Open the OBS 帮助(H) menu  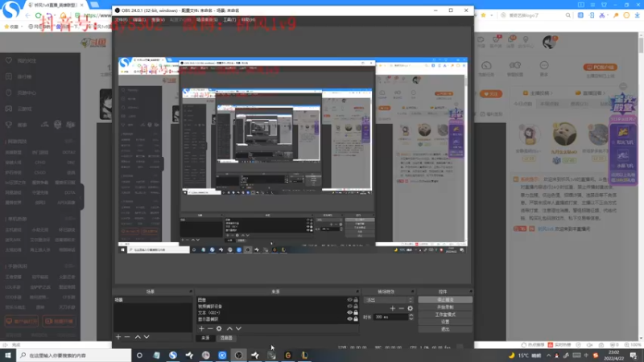pyautogui.click(x=248, y=19)
